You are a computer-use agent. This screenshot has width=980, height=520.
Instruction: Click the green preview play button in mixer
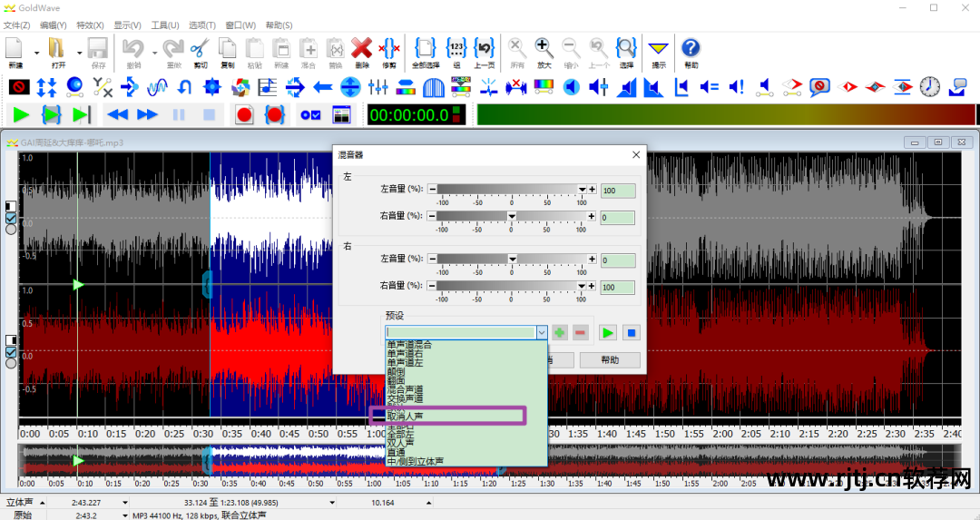click(x=607, y=333)
